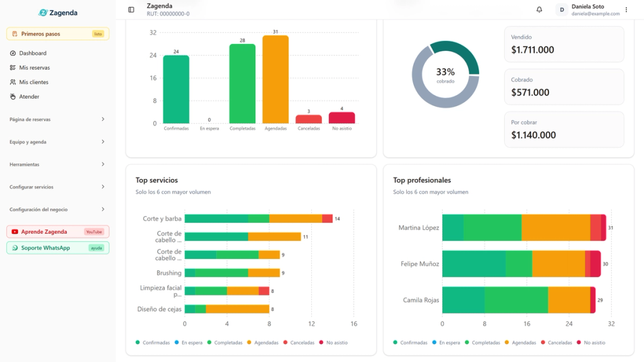Toggle the sidebar panel icon
This screenshot has height=362, width=644.
[x=131, y=9]
